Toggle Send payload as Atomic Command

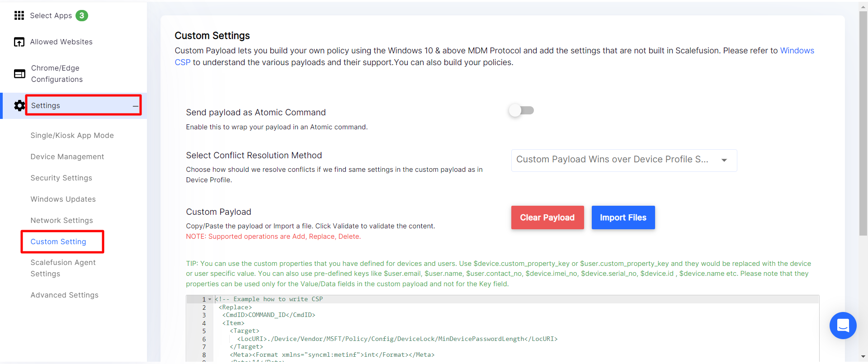point(521,111)
